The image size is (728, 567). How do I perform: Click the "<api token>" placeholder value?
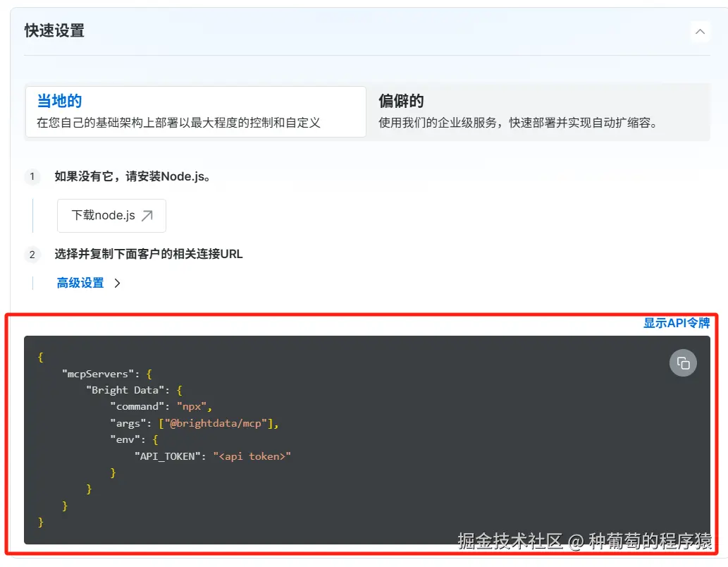click(x=252, y=456)
